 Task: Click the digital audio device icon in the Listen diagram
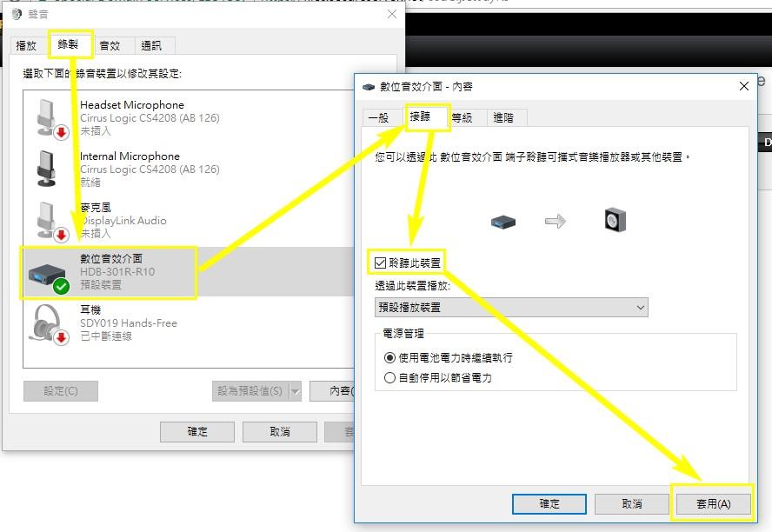coord(503,222)
